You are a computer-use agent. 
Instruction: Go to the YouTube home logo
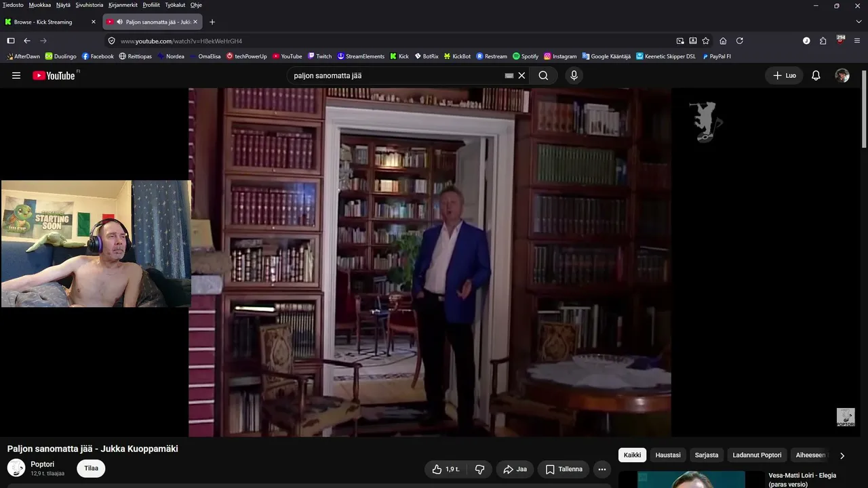pyautogui.click(x=54, y=76)
